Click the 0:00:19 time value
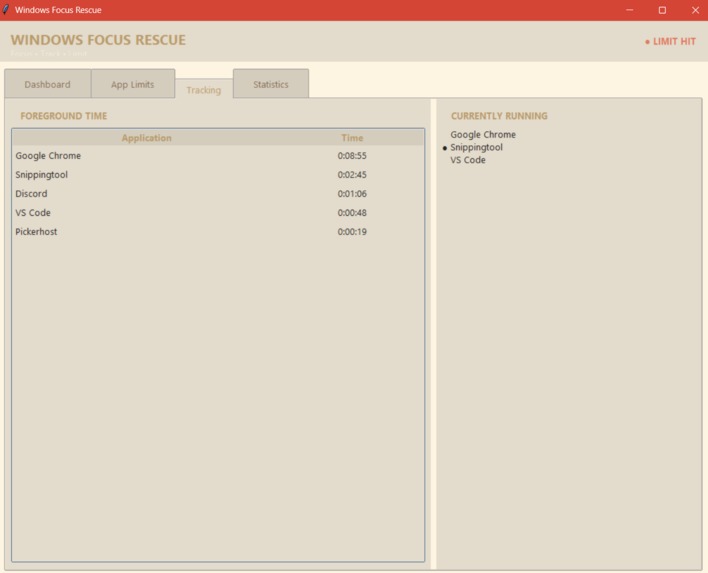This screenshot has height=573, width=708. pos(352,232)
